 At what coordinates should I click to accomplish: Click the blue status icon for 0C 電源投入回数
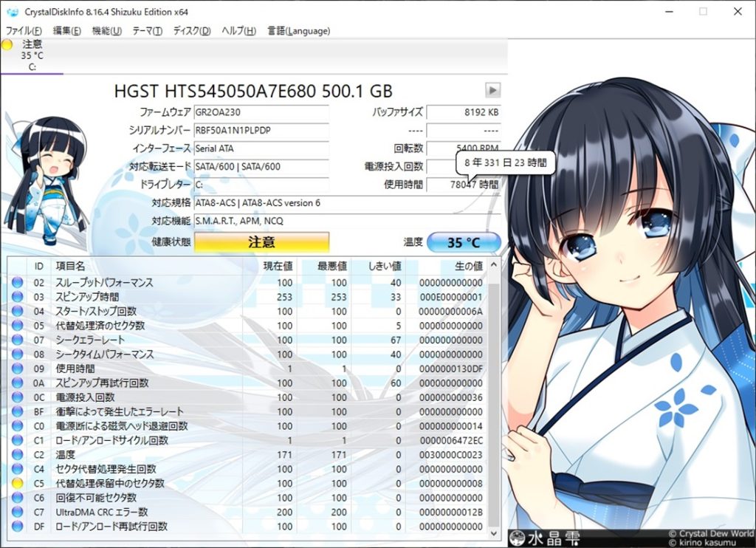[18, 397]
